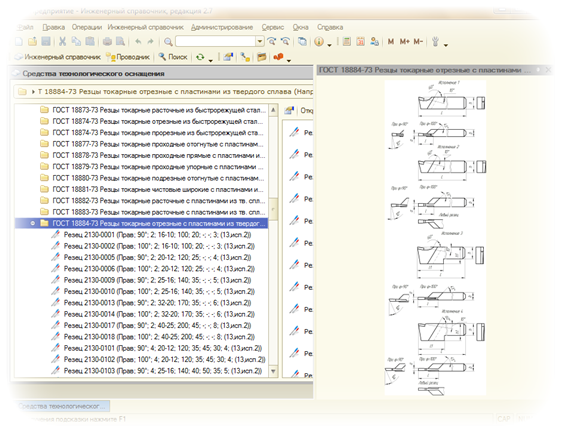Image resolution: width=561 pixels, height=432 pixels.
Task: Click the Cut scissors icon
Action: (x=62, y=42)
